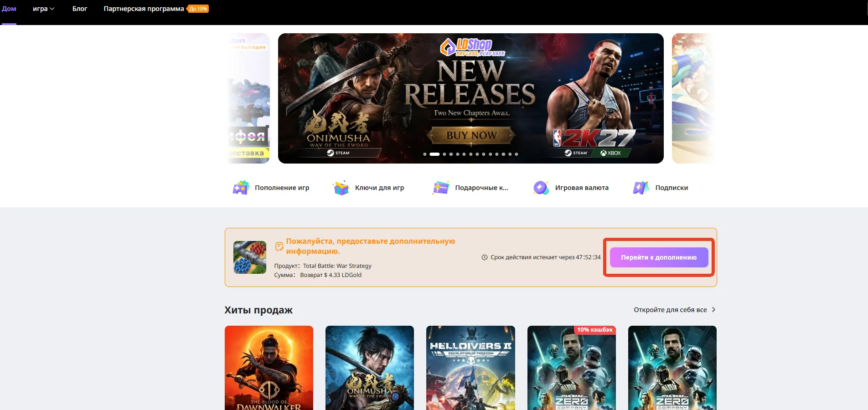The image size is (868, 410).
Task: Show the previous banner at the carousel's left edge
Action: (249, 98)
